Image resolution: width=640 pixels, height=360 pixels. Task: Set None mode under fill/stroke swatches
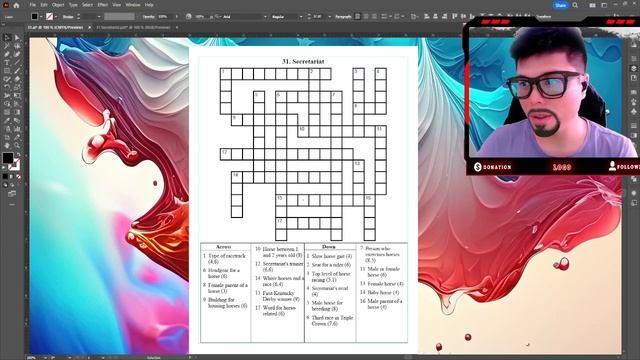[x=18, y=176]
